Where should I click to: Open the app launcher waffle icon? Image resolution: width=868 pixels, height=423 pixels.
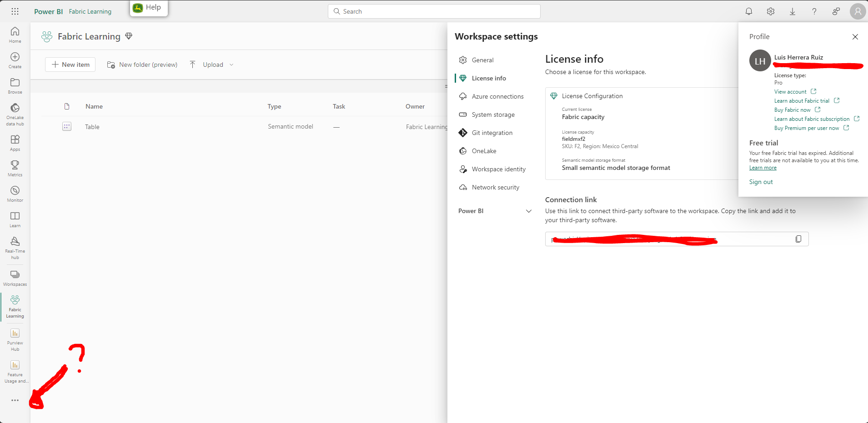tap(15, 11)
